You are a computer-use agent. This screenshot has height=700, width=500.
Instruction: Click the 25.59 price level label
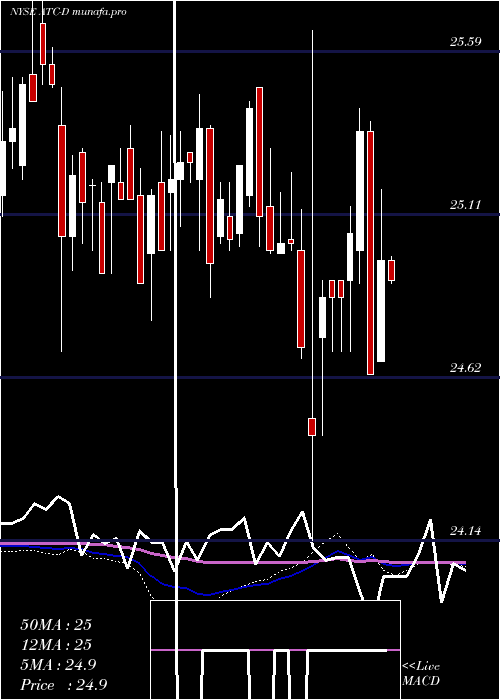click(465, 42)
